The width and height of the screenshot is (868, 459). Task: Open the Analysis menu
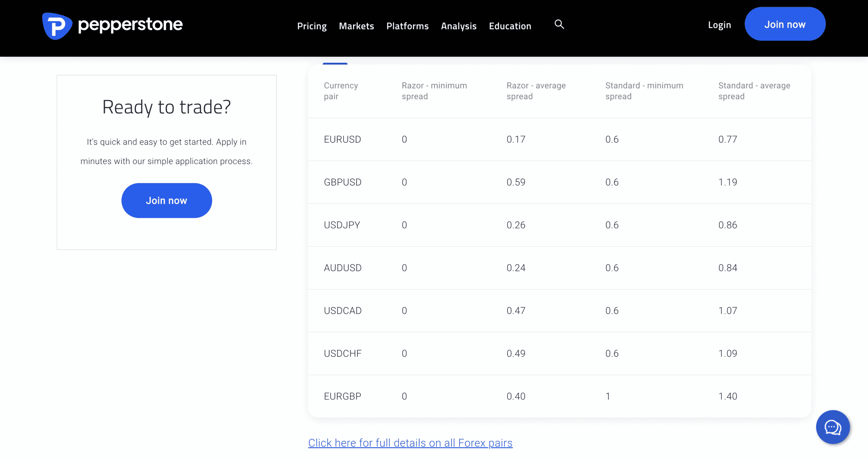[458, 26]
